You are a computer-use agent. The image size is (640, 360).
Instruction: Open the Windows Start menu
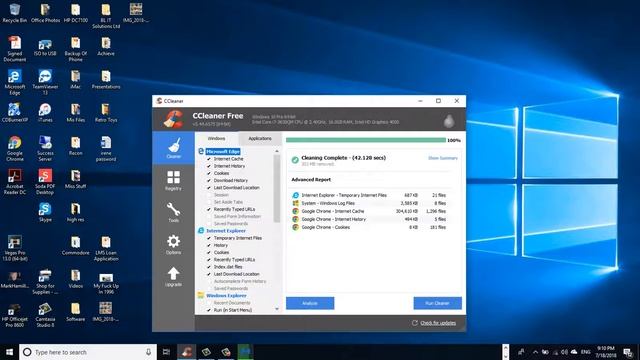[x=9, y=351]
